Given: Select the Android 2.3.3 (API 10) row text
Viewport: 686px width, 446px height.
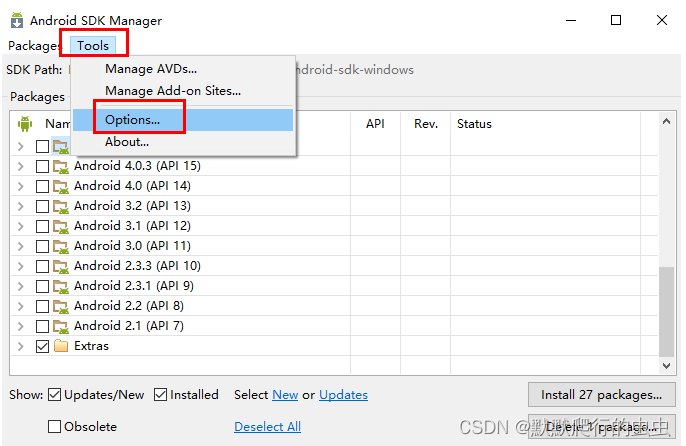Looking at the screenshot, I should point(137,266).
